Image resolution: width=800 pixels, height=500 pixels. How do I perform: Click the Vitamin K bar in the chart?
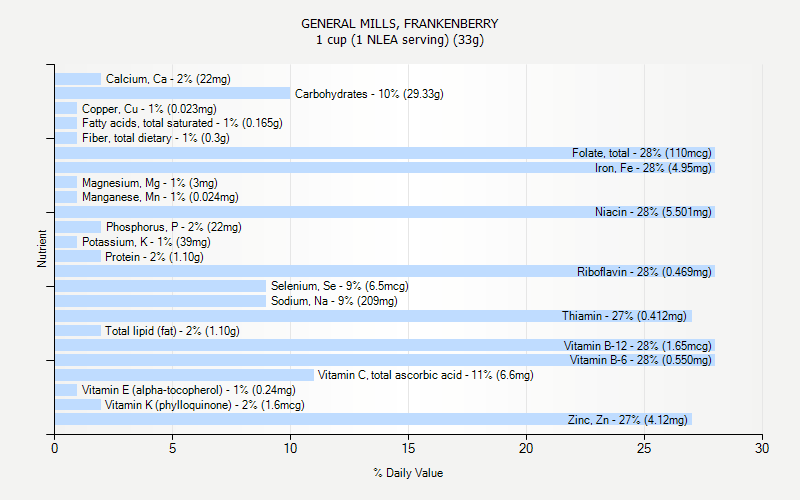tap(78, 405)
